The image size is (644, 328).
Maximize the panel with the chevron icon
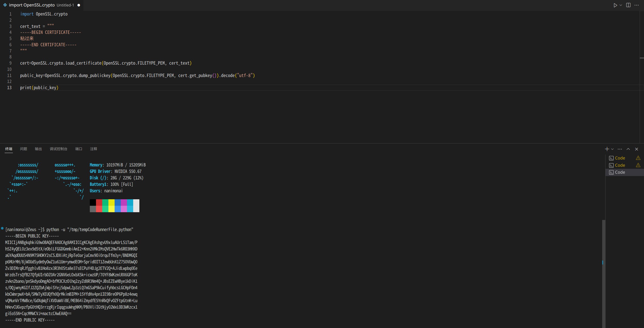point(628,149)
